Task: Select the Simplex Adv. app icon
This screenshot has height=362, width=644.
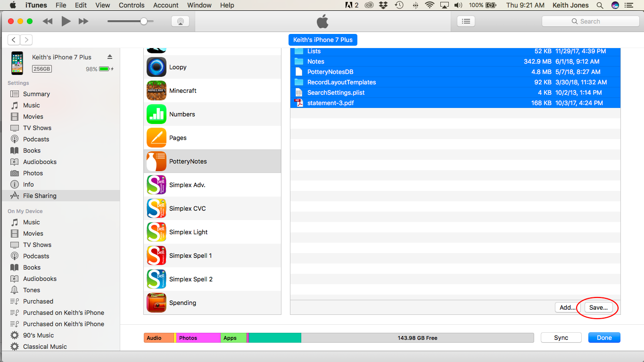Action: pos(157,185)
